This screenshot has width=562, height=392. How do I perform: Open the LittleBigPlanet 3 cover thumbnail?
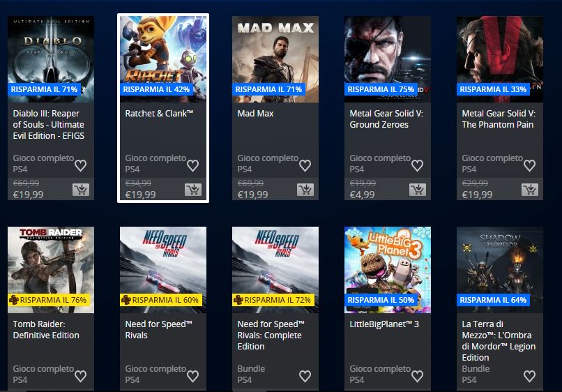388,270
